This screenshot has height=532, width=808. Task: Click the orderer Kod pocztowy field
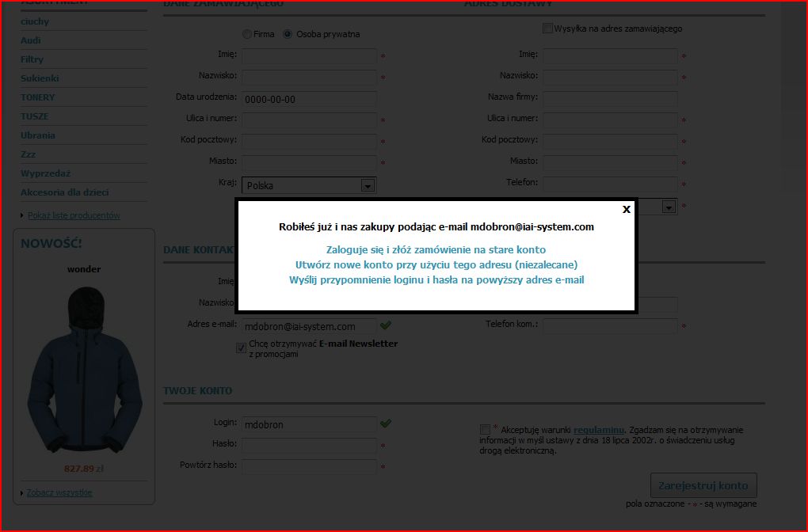tap(309, 141)
